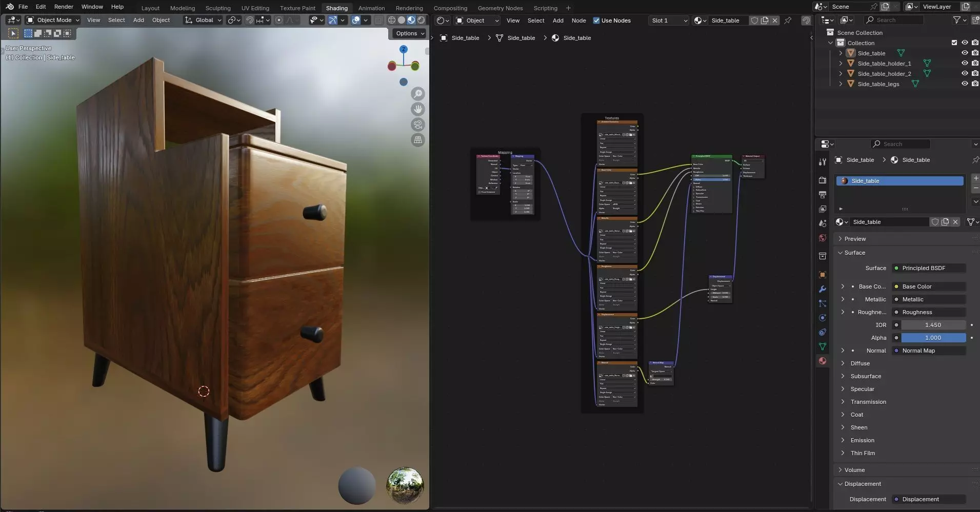Image resolution: width=980 pixels, height=512 pixels.
Task: Click the Z axis on navigation gizmo
Action: pos(404,49)
